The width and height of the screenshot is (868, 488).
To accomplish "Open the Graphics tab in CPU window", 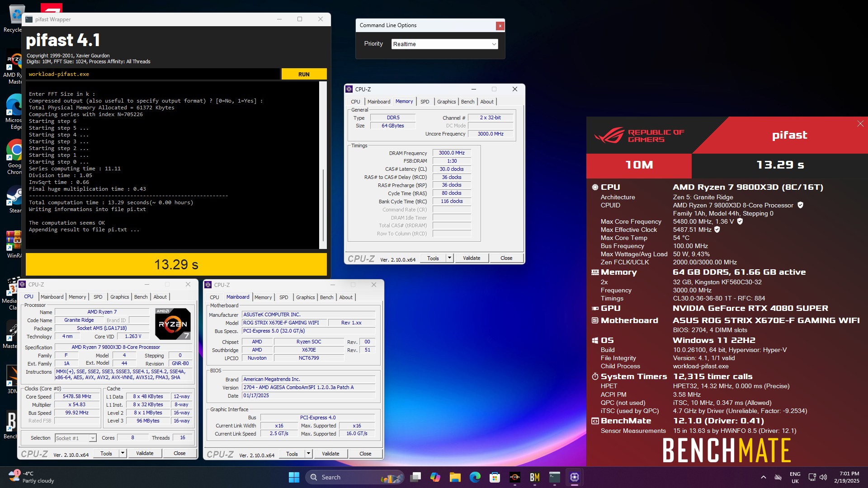I will 120,297.
